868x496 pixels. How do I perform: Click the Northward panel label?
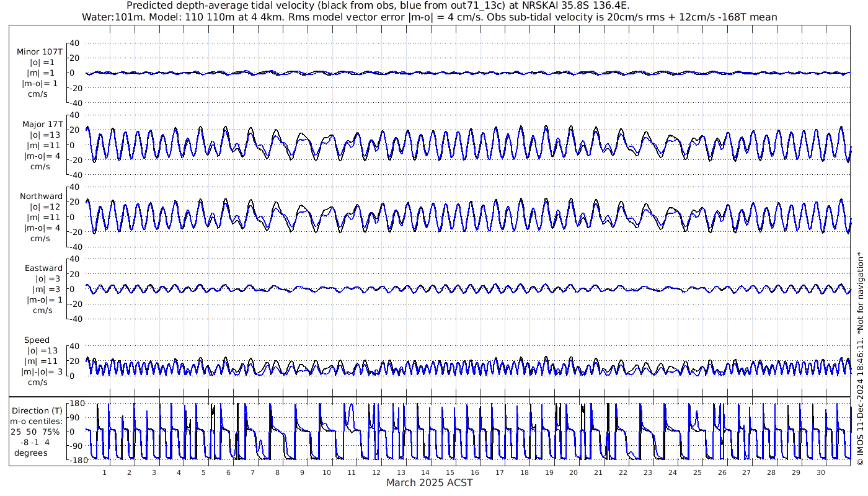point(41,196)
